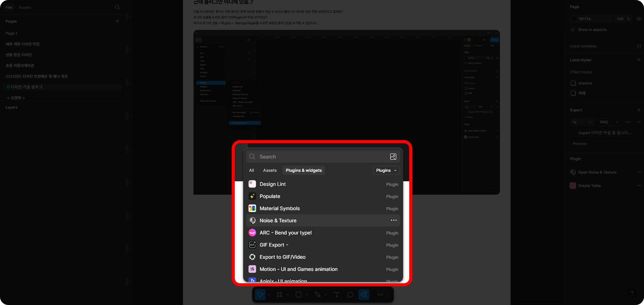Toggle page background visibility with the eye icon
This screenshot has width=644, height=305.
639,19
